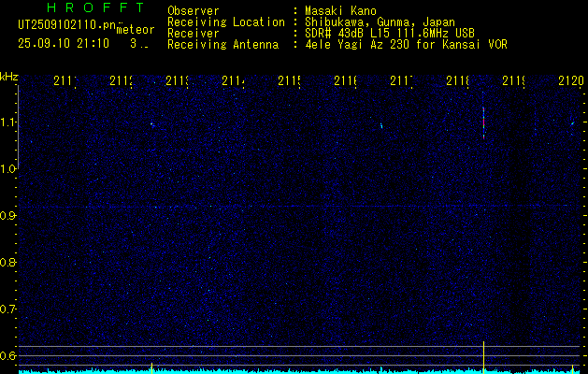
Task: Click the "Receiving Antenna" label
Action: click(x=222, y=45)
